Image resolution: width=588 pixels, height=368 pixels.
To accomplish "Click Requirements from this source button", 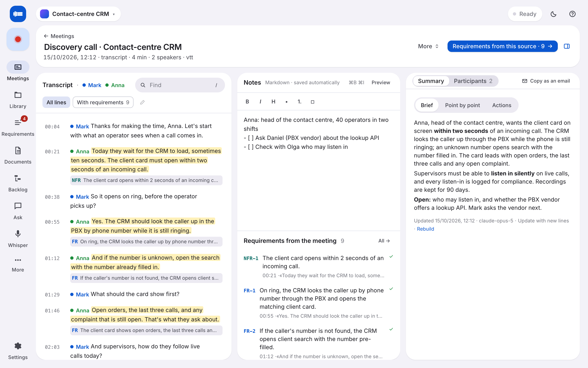I will click(502, 46).
